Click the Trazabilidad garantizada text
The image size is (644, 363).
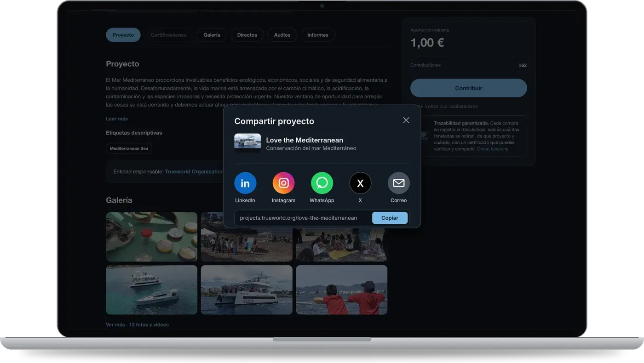coord(461,123)
